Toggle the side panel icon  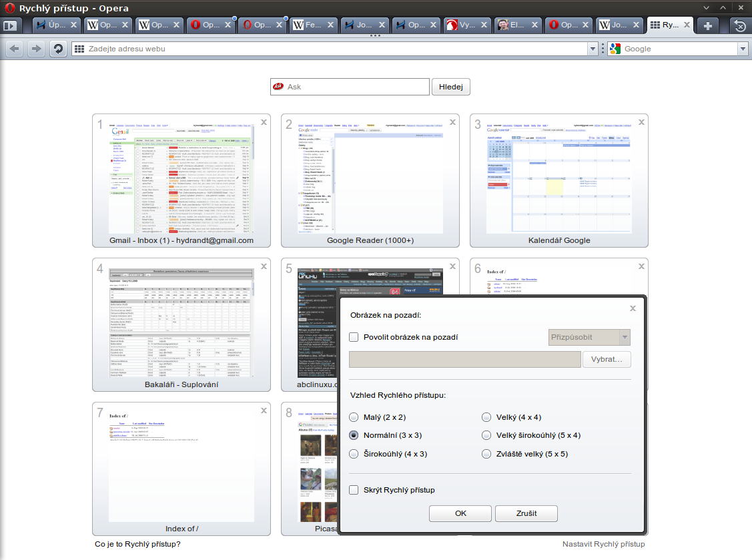click(x=9, y=25)
